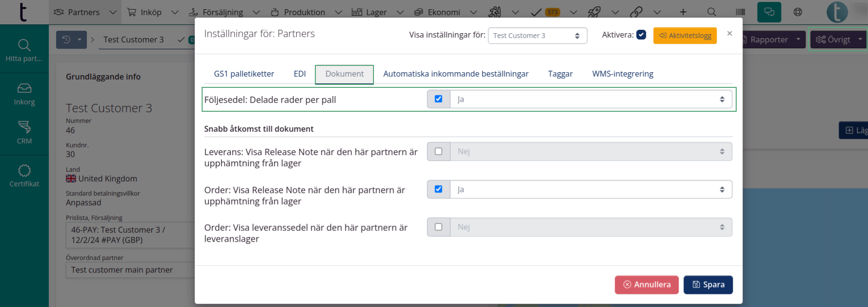Viewport: 868px width, 307px height.
Task: Click the help lifebuoy icon
Action: pos(798,12)
